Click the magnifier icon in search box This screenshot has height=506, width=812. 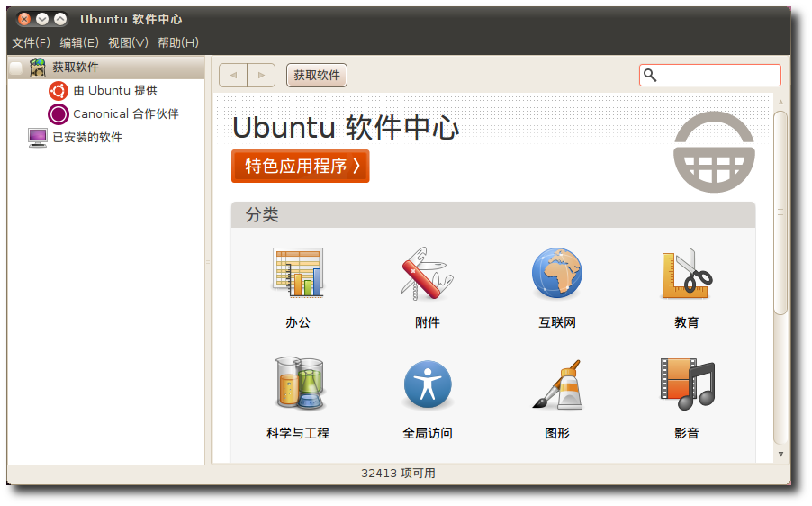(x=650, y=76)
